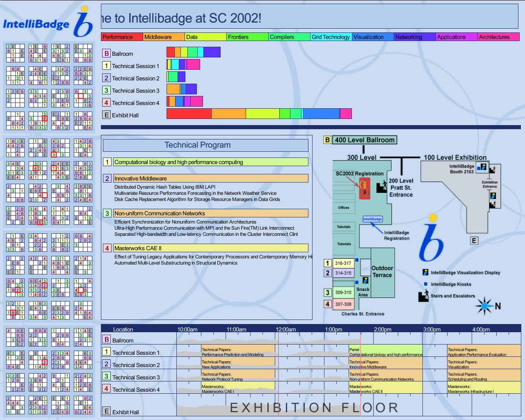Click the E badge in the timeline Exhibit Hall row
This screenshot has height=420, width=525.
(x=107, y=411)
